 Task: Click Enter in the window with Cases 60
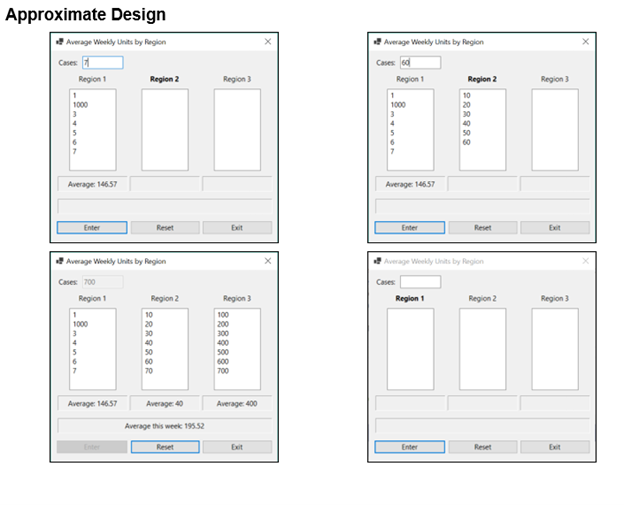click(x=410, y=228)
